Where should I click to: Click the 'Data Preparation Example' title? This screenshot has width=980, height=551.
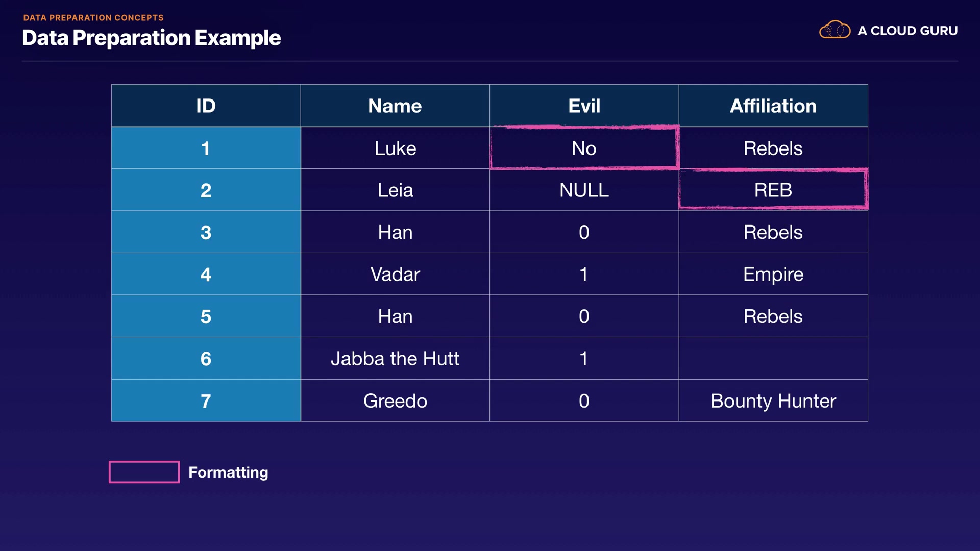pyautogui.click(x=151, y=38)
